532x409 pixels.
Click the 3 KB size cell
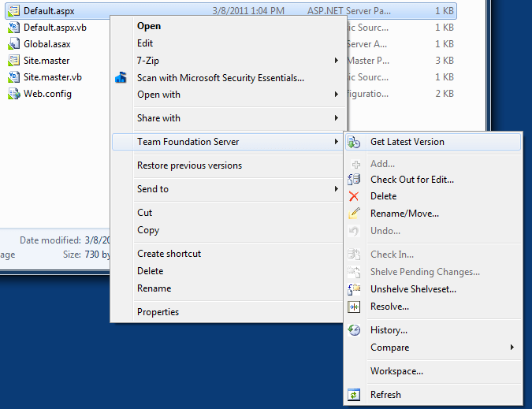(x=445, y=61)
